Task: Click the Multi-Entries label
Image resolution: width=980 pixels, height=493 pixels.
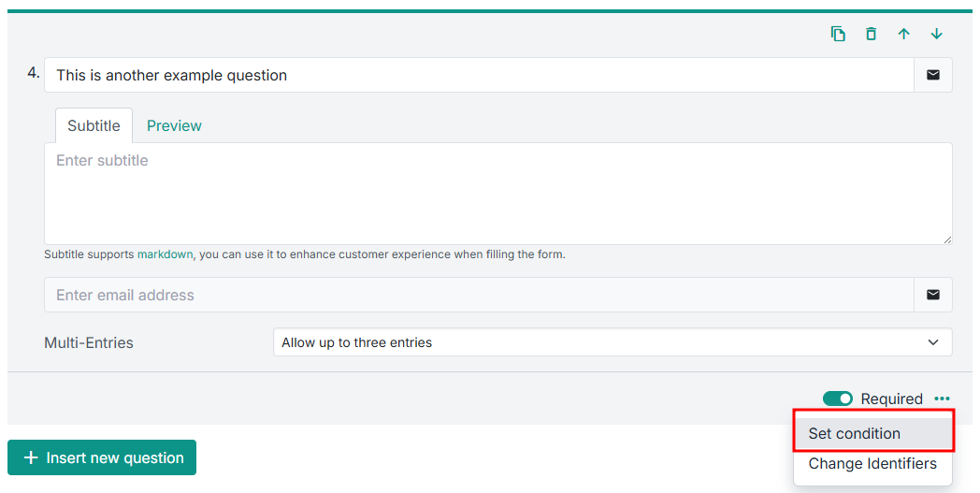Action: click(89, 342)
